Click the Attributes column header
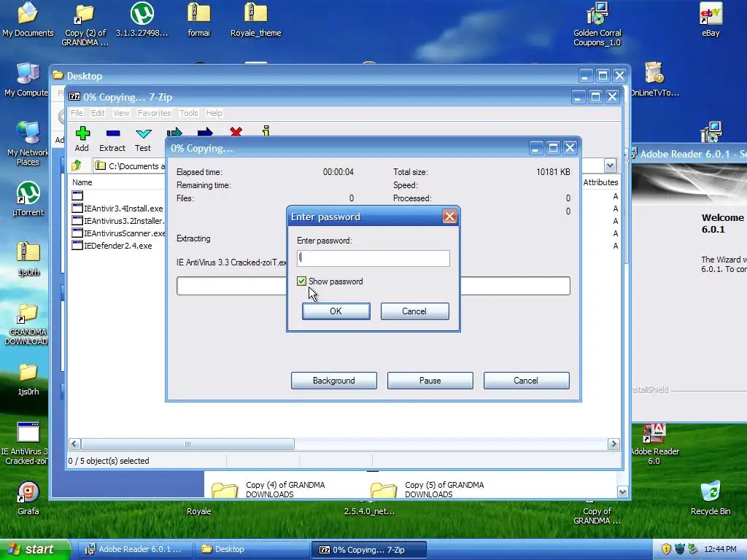Screen dimensions: 747x560 tap(601, 182)
